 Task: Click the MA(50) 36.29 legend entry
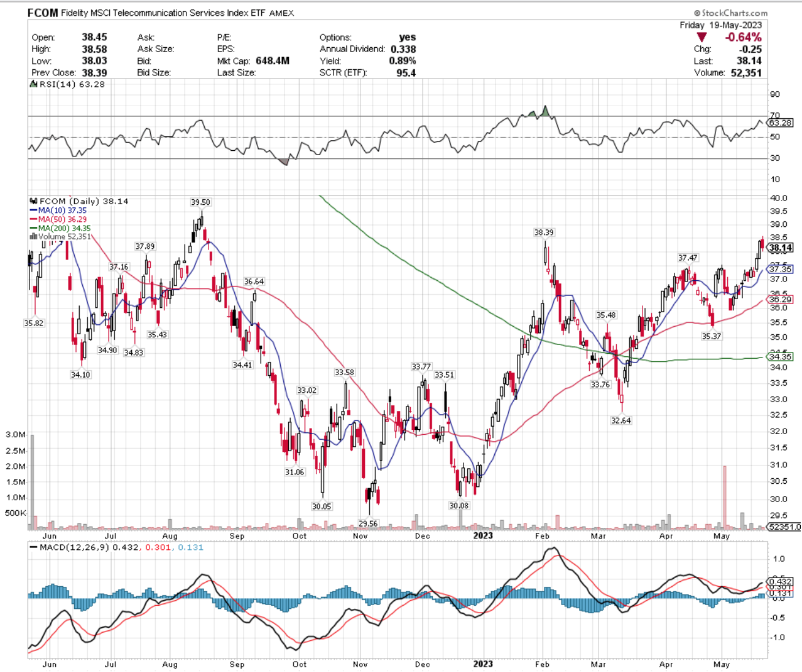coord(58,219)
